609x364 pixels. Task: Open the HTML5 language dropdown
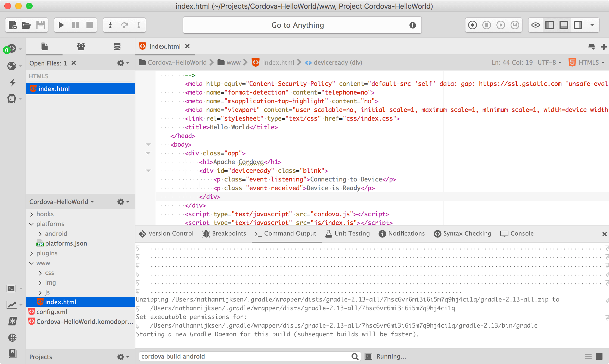point(586,62)
